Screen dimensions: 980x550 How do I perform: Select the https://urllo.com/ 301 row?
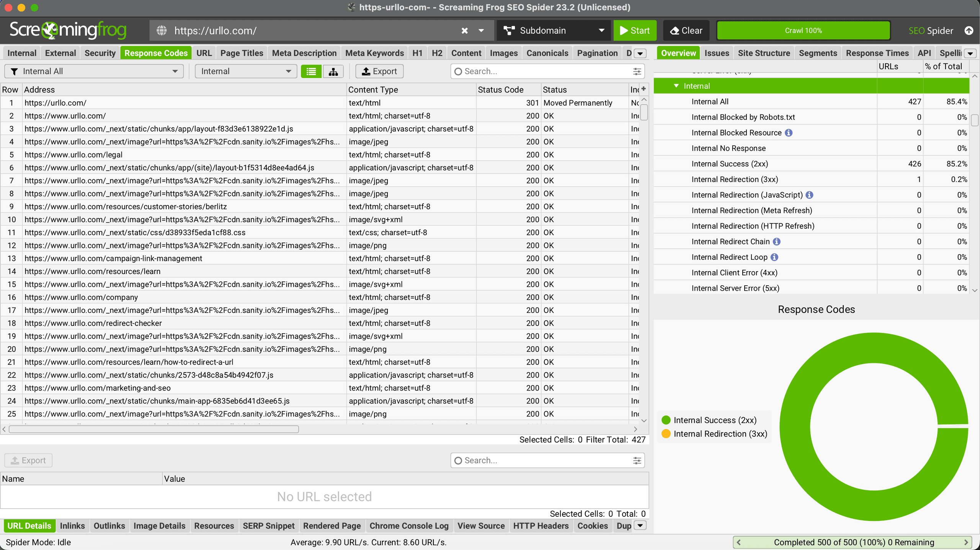pos(320,103)
